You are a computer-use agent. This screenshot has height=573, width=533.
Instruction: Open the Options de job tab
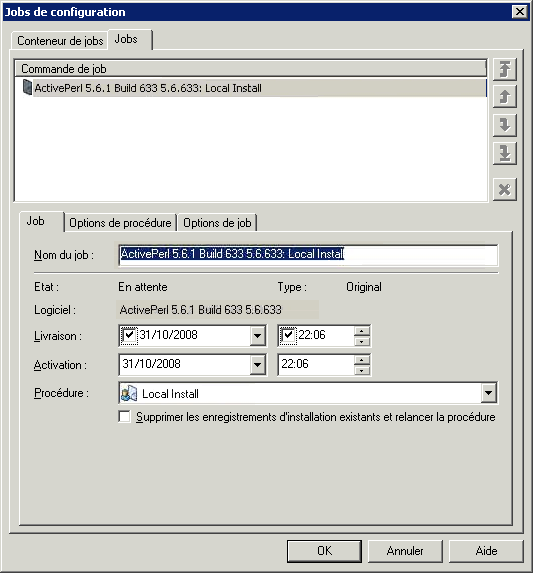pyautogui.click(x=217, y=223)
